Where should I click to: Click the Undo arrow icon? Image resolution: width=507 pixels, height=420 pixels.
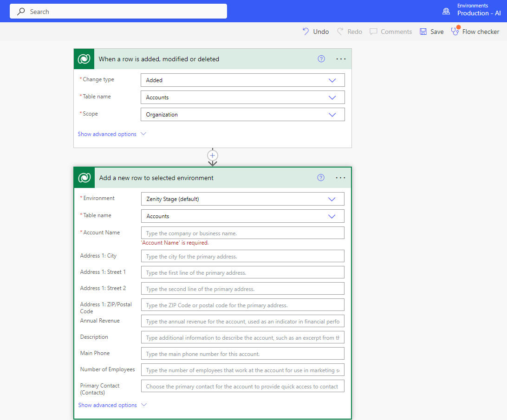pyautogui.click(x=305, y=32)
